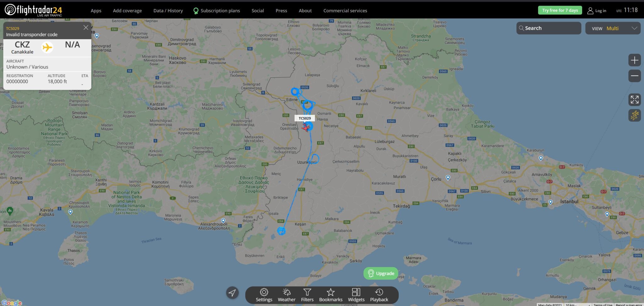The width and height of the screenshot is (644, 306).
Task: Expand the VIEW Multi dropdown
Action: tap(613, 28)
